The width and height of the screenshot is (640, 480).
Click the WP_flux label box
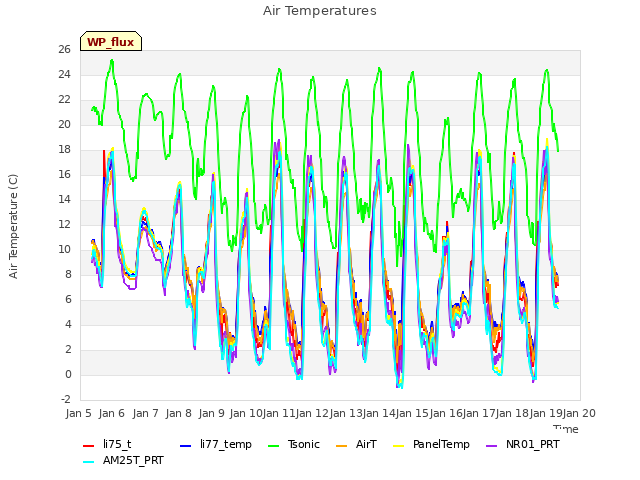coord(111,41)
